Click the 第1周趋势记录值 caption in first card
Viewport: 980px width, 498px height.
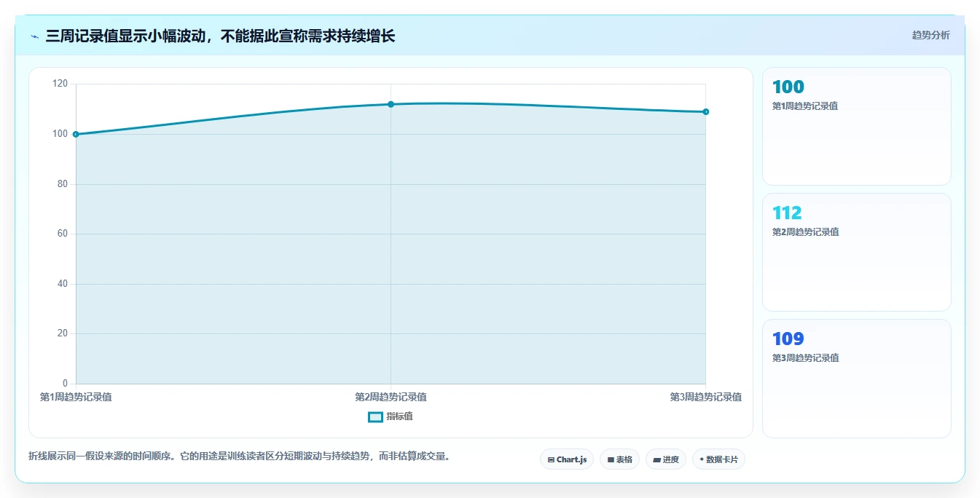point(805,106)
